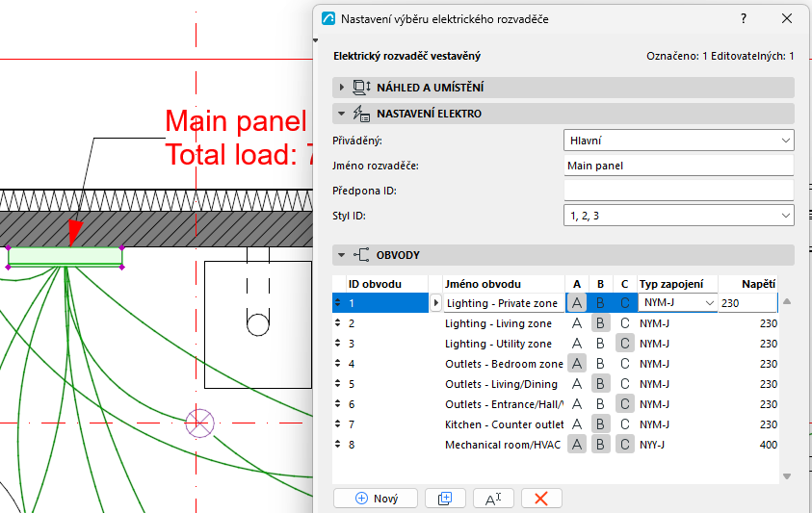Open the Styl ID dropdown
This screenshot has width=812, height=513.
pyautogui.click(x=678, y=216)
